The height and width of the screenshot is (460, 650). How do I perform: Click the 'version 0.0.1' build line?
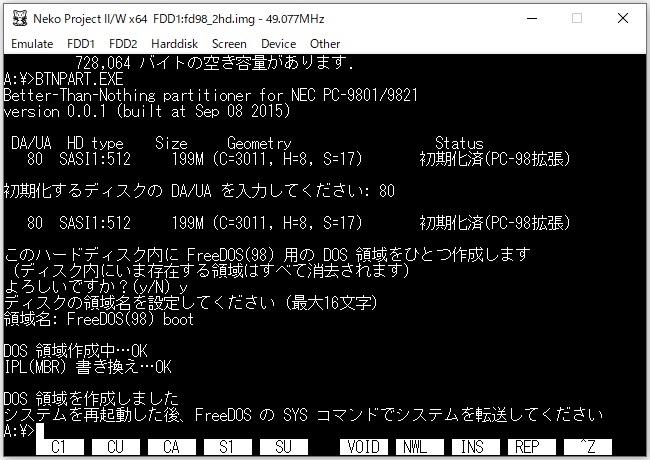click(147, 111)
